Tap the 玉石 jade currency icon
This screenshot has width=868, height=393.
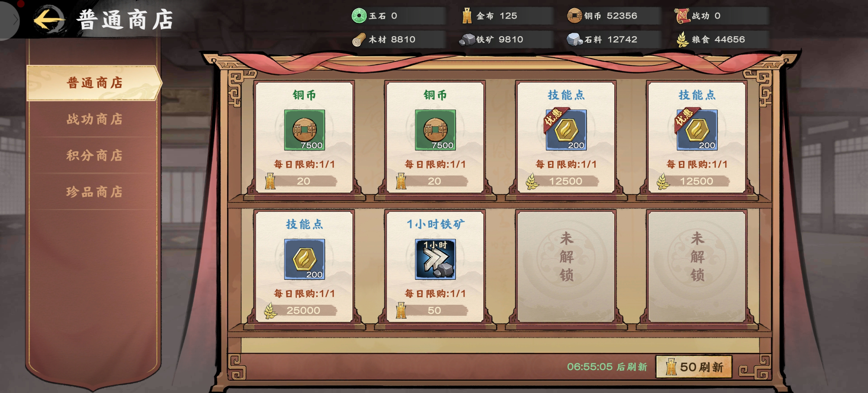(359, 16)
